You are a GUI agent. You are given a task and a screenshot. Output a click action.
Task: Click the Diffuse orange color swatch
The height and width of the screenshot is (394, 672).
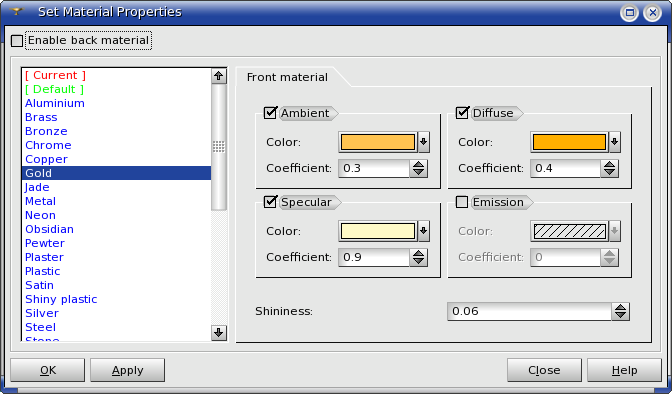[569, 142]
